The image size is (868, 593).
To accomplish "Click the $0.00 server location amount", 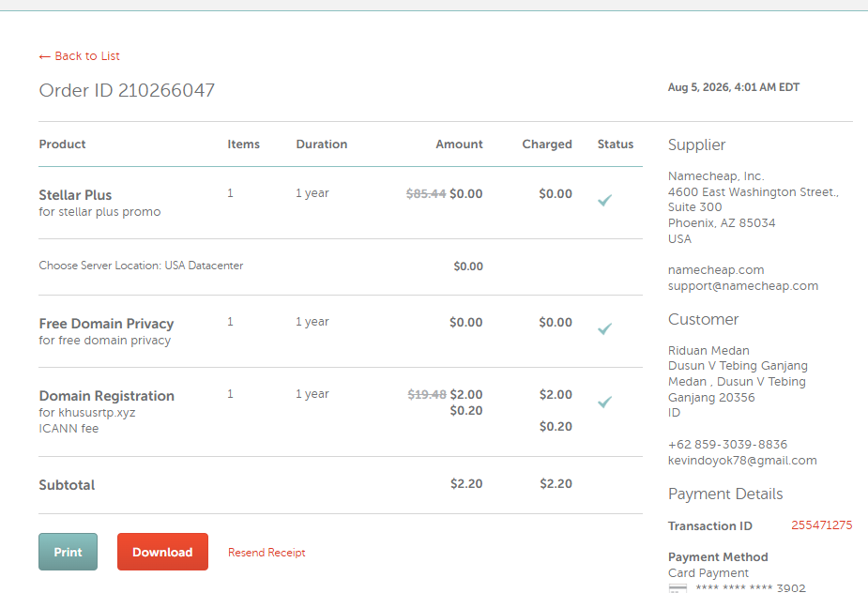I will 468,266.
